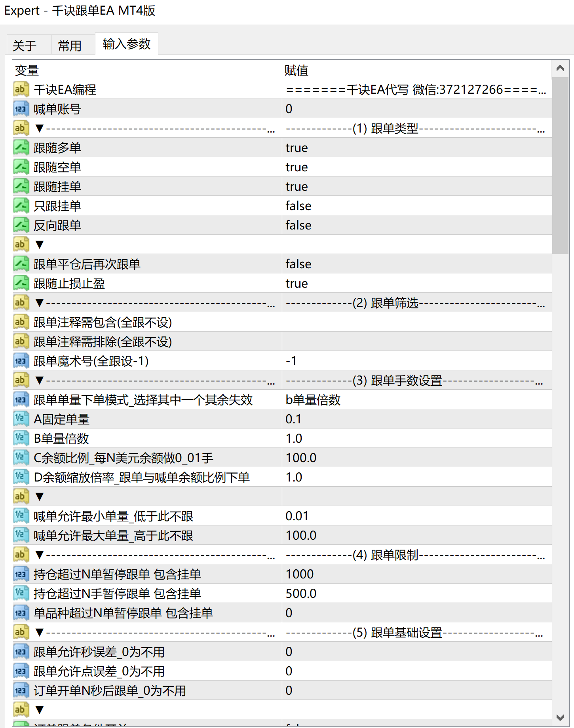Select the (3) 跟单手数设置 section header row
Screen dimensions: 574x728
(x=282, y=380)
